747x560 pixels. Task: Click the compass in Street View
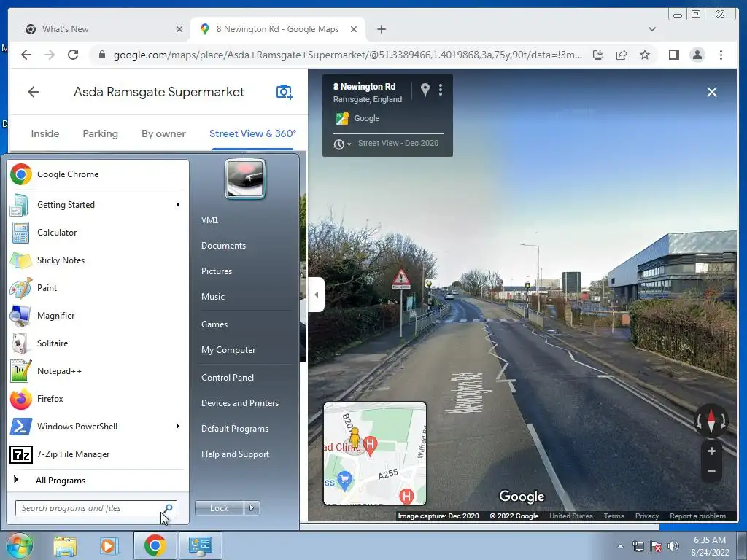coord(711,421)
